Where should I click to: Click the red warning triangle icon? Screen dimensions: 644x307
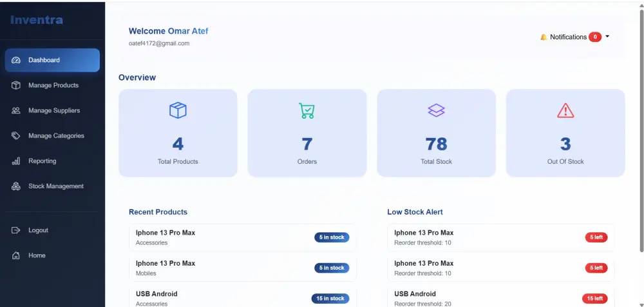point(565,110)
